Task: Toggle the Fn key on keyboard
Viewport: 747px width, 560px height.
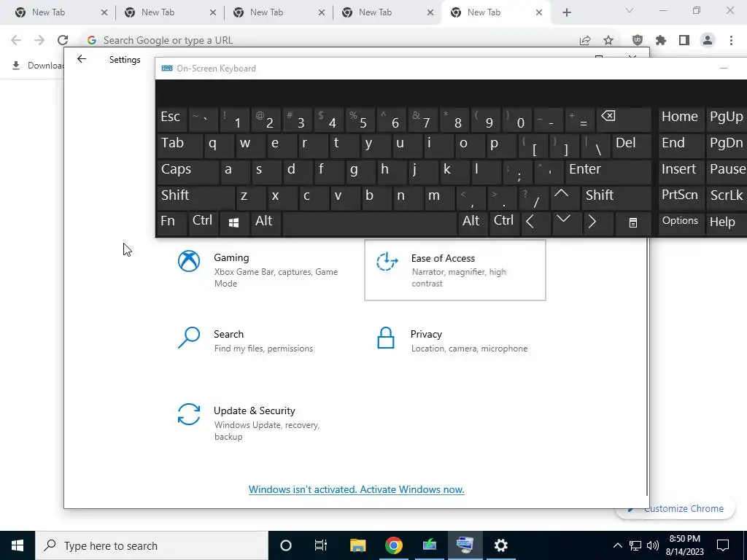Action: pos(171,223)
